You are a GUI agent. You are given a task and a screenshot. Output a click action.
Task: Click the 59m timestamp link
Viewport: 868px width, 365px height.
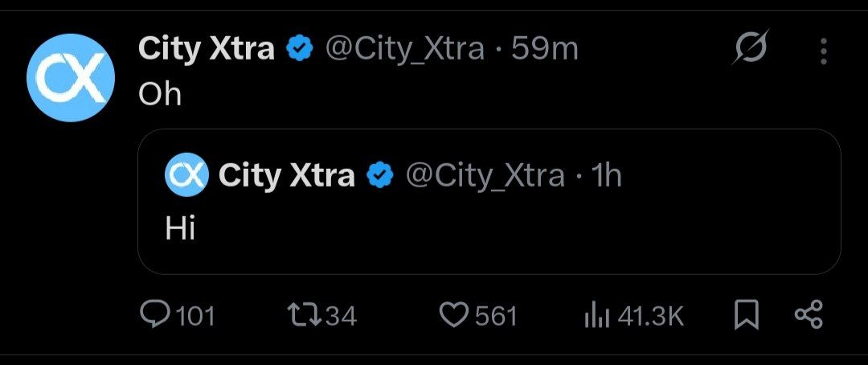coord(545,50)
